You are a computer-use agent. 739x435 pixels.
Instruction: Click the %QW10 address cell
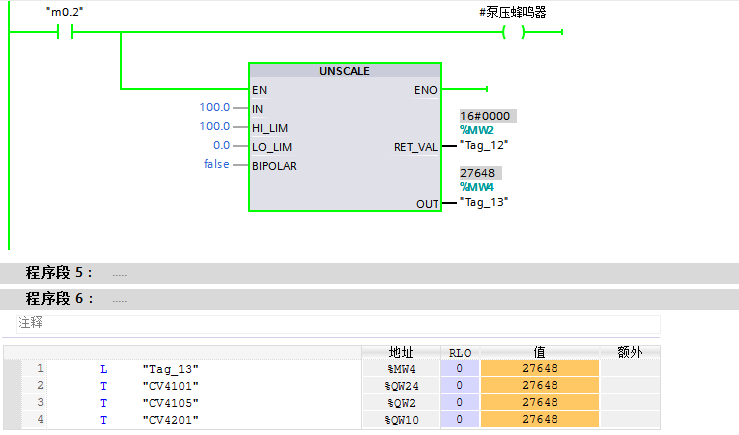(x=401, y=420)
